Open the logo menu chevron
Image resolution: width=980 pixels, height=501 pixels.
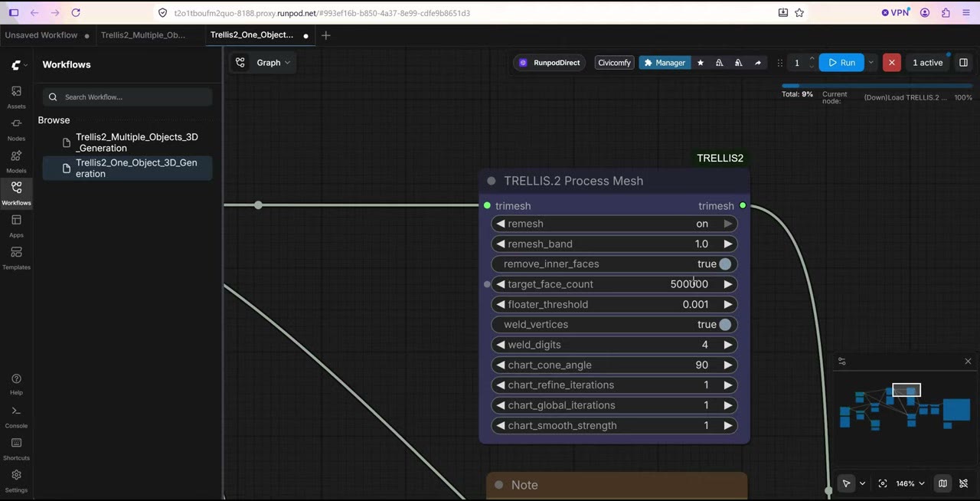(x=26, y=65)
